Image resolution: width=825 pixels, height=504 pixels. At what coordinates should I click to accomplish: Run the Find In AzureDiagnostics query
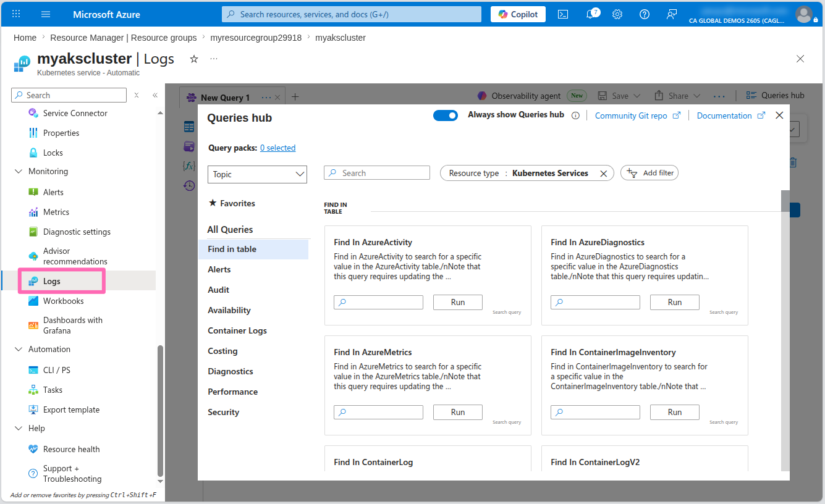coord(675,303)
